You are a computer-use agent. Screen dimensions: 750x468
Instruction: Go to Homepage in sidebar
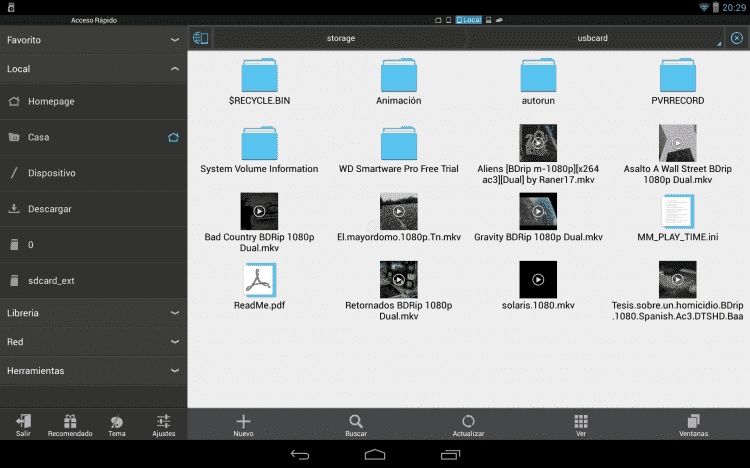point(93,101)
